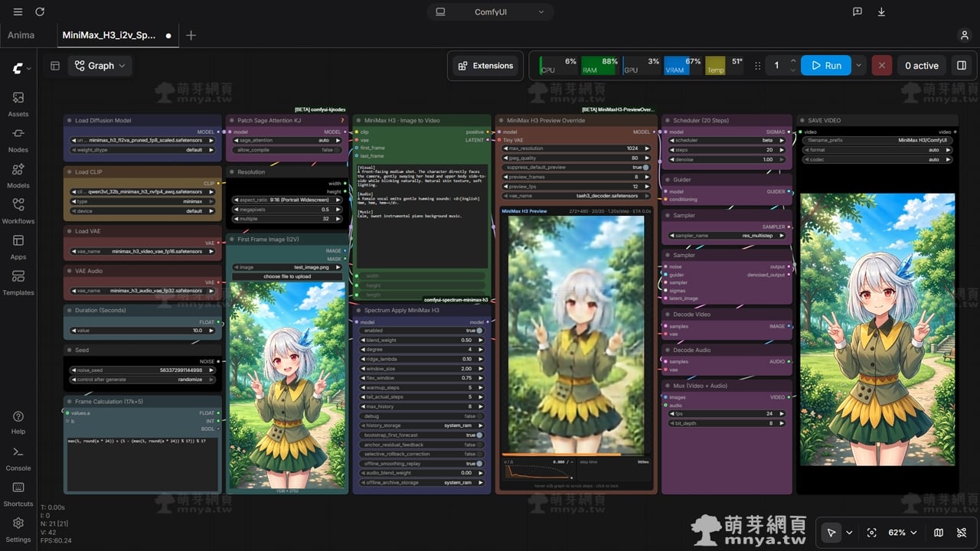Open the ComfyUI title dropdown
980x551 pixels.
click(x=491, y=12)
